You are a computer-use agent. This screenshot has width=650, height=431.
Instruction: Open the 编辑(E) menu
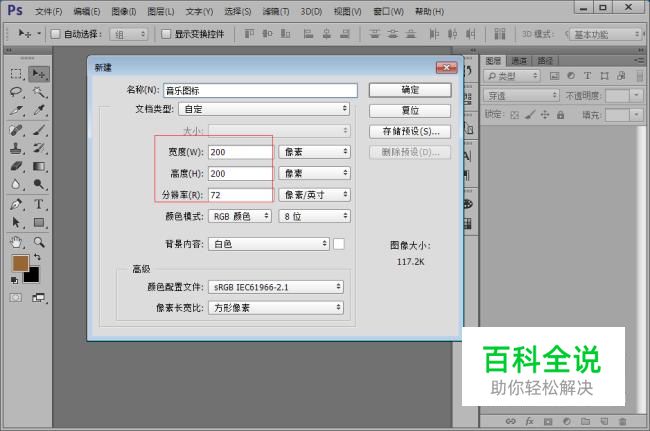(87, 12)
